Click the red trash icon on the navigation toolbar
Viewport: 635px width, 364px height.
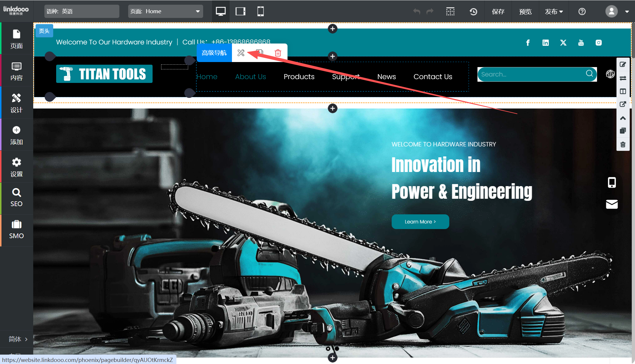tap(278, 53)
